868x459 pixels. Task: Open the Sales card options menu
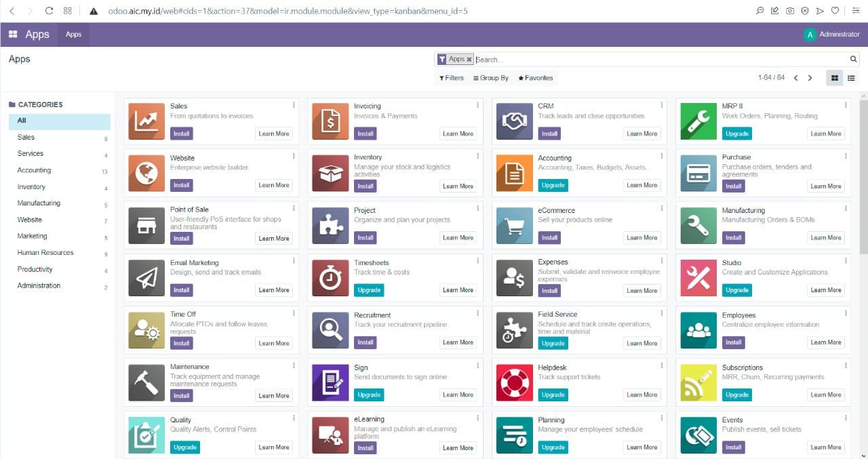pos(294,105)
